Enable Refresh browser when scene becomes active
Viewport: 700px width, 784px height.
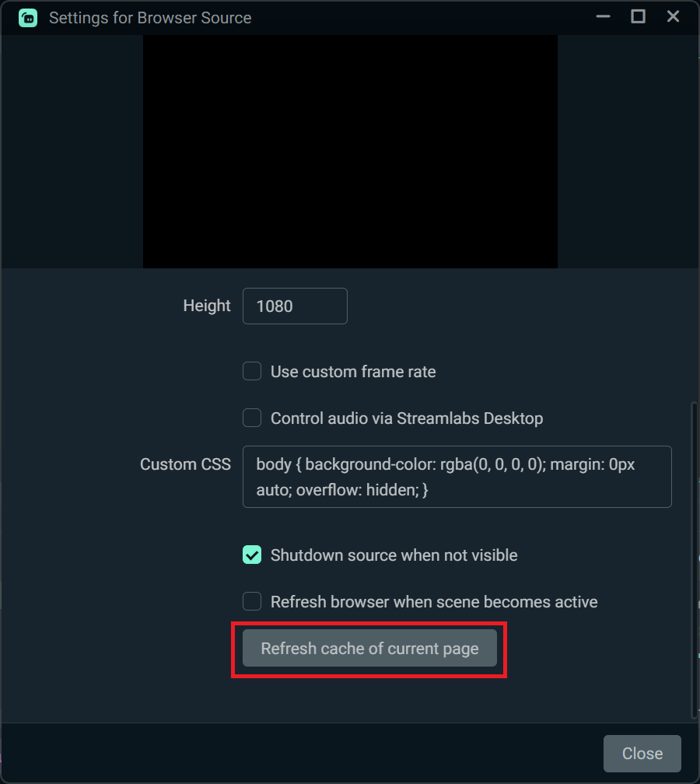pyautogui.click(x=252, y=601)
